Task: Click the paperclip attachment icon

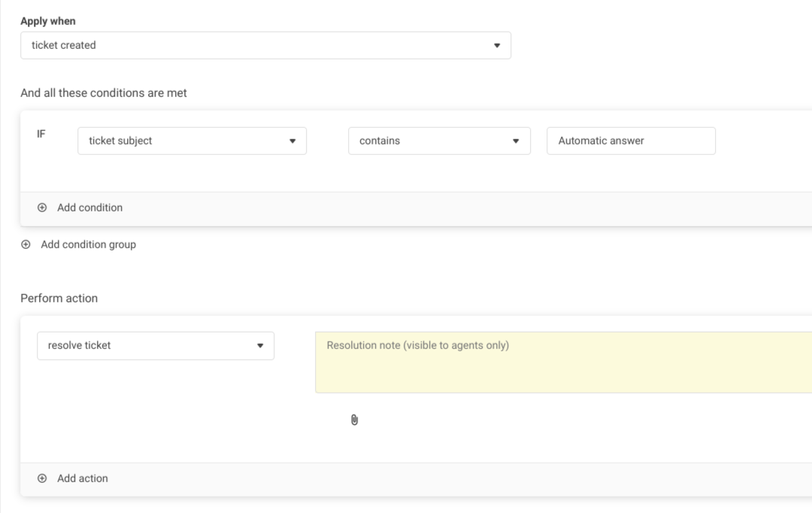Action: 355,420
